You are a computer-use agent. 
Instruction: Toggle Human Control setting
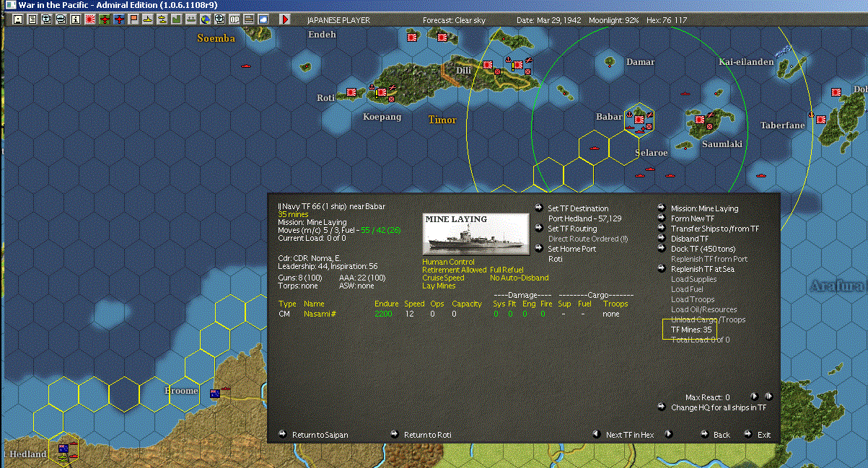point(448,262)
